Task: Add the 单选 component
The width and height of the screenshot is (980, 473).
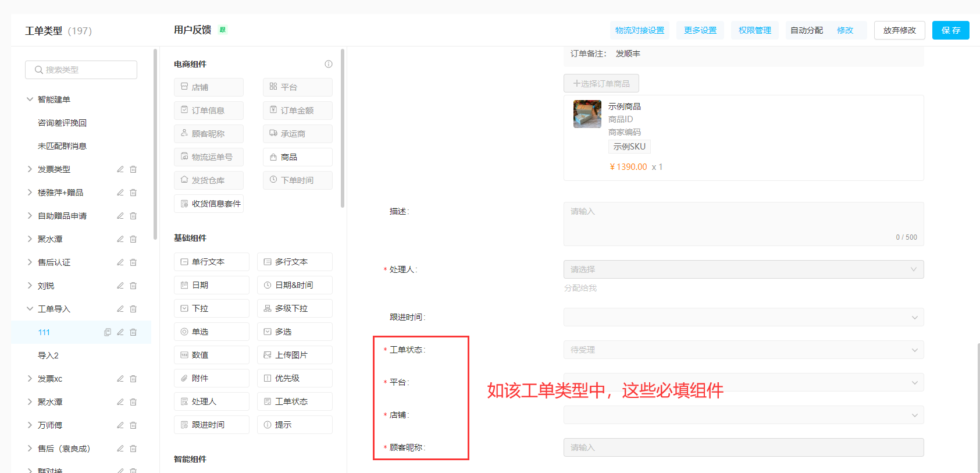Action: [x=212, y=332]
